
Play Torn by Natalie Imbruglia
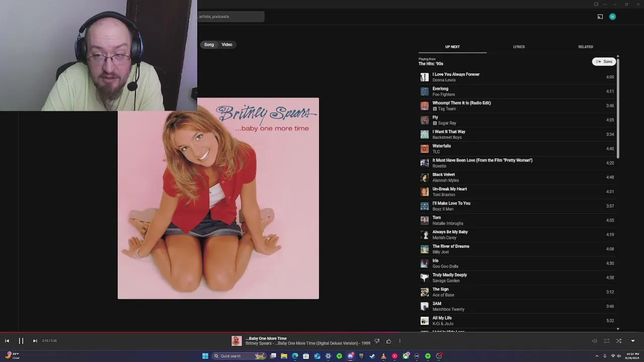point(517,220)
